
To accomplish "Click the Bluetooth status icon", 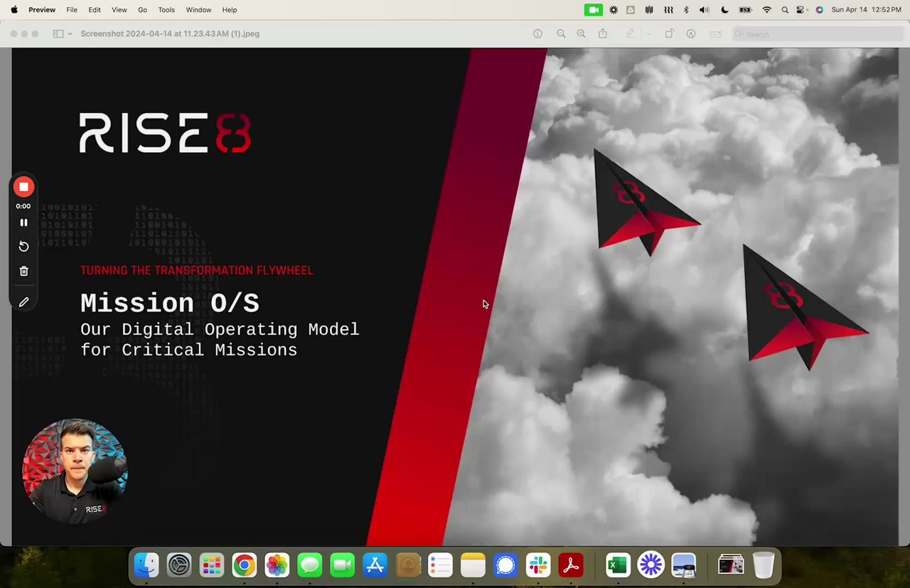I will [686, 10].
